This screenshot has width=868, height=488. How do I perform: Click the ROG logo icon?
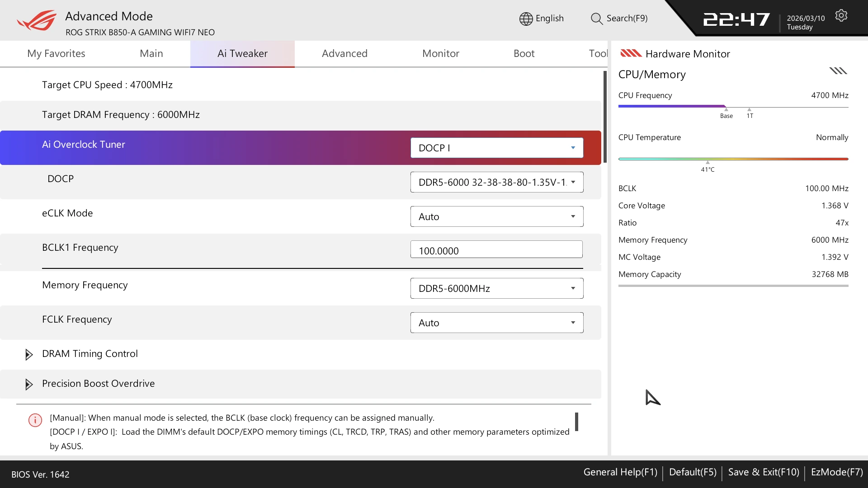(37, 20)
